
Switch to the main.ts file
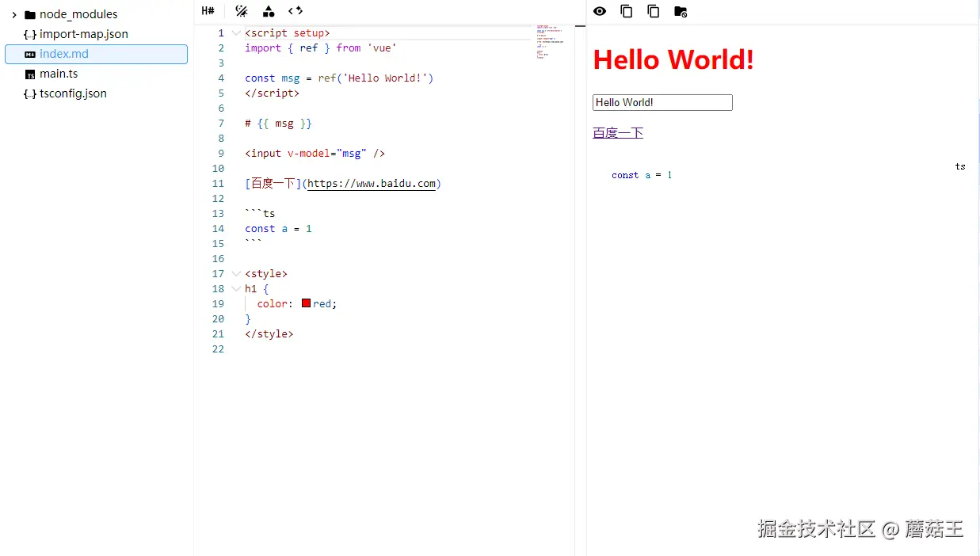click(59, 73)
